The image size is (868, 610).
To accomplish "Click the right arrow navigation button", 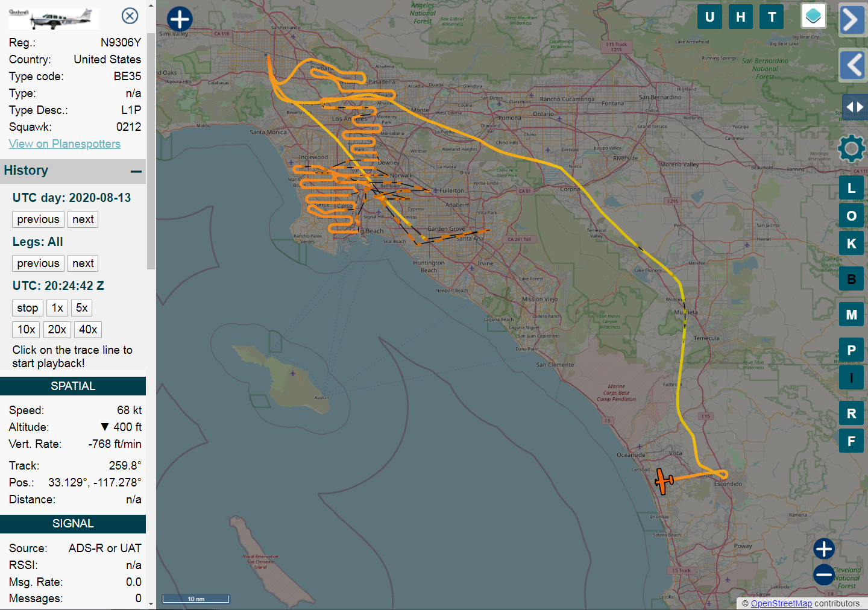I will (x=851, y=20).
